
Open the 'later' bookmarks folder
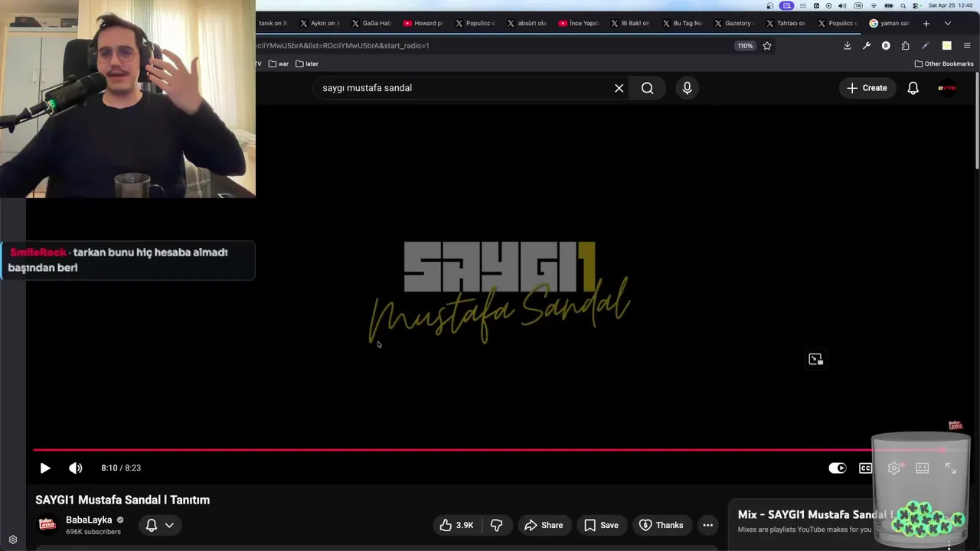307,64
